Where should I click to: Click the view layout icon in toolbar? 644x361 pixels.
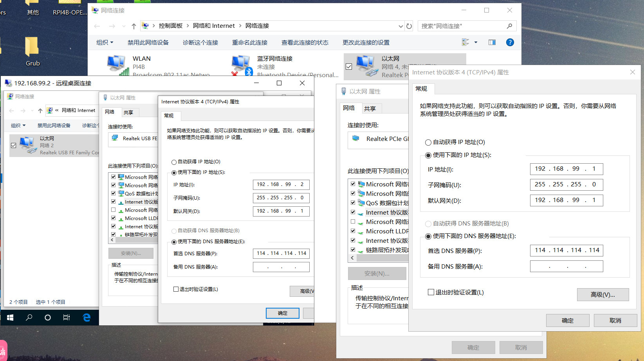pyautogui.click(x=465, y=42)
